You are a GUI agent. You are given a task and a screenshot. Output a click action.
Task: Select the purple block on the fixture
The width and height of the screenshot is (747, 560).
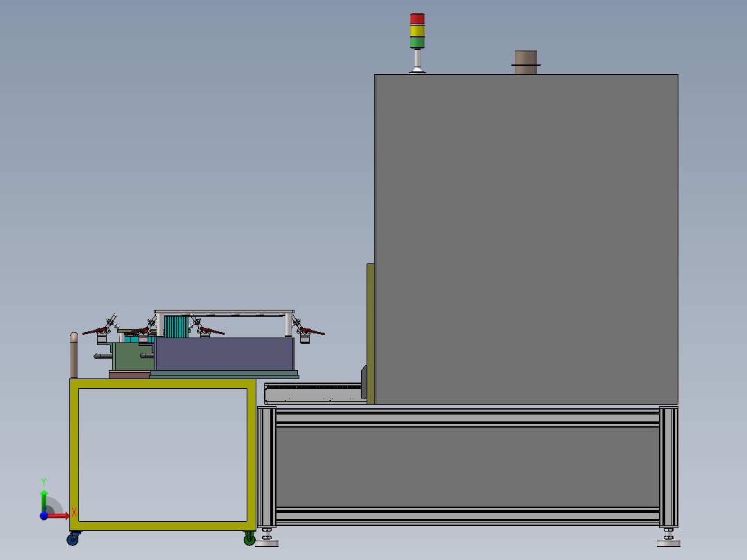224,354
